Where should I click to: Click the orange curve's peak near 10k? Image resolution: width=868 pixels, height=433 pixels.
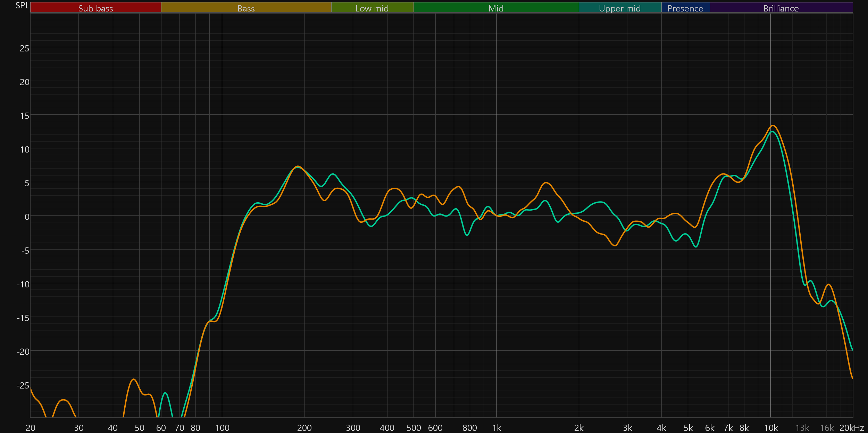(773, 125)
